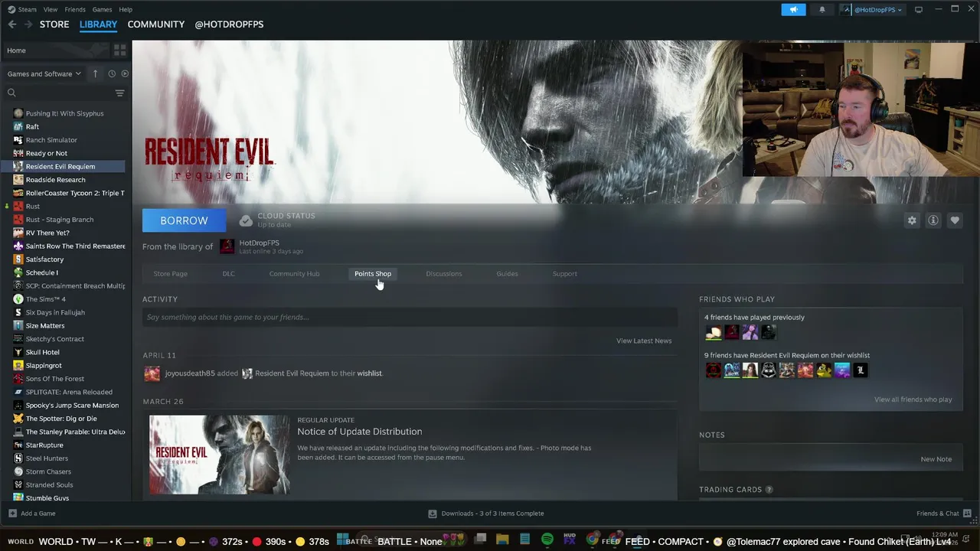Click the library sort up arrow

96,73
